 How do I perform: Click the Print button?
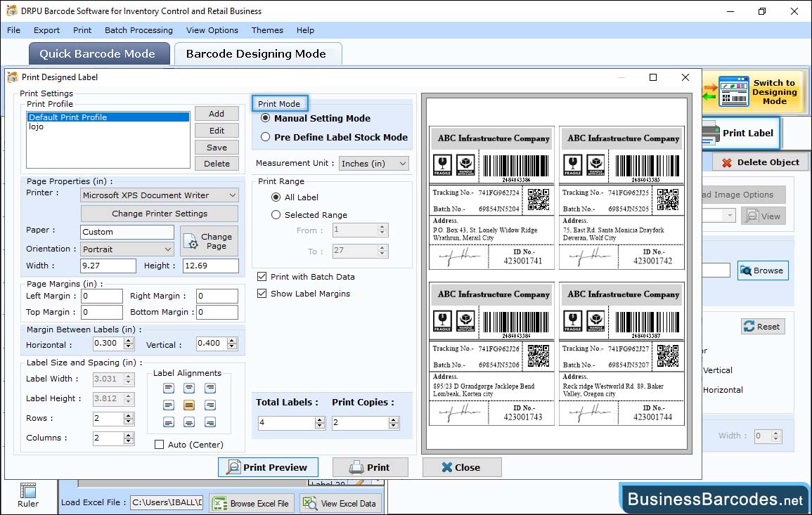coord(370,467)
